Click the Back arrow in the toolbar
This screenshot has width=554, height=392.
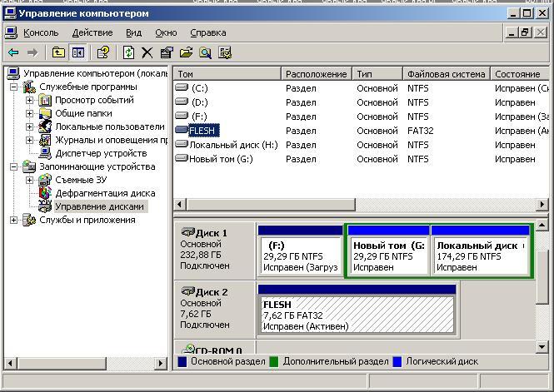pyautogui.click(x=13, y=52)
